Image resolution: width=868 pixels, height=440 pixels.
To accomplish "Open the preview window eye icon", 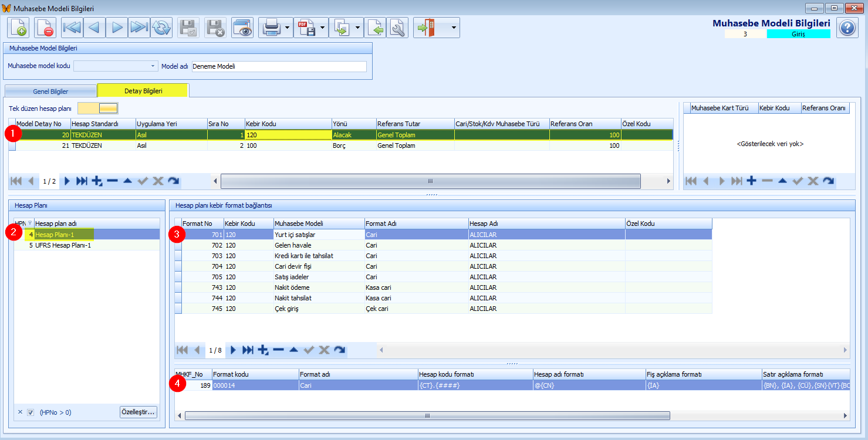I will tap(242, 28).
